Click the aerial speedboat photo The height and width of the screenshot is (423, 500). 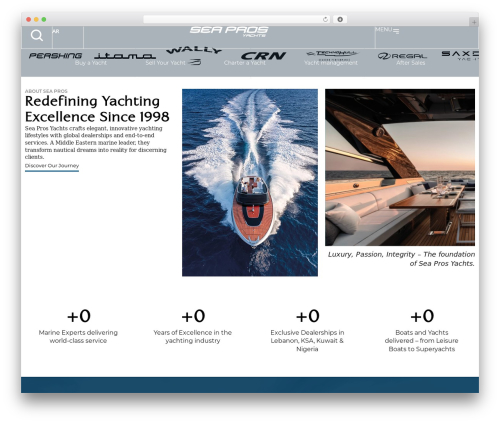(x=250, y=182)
